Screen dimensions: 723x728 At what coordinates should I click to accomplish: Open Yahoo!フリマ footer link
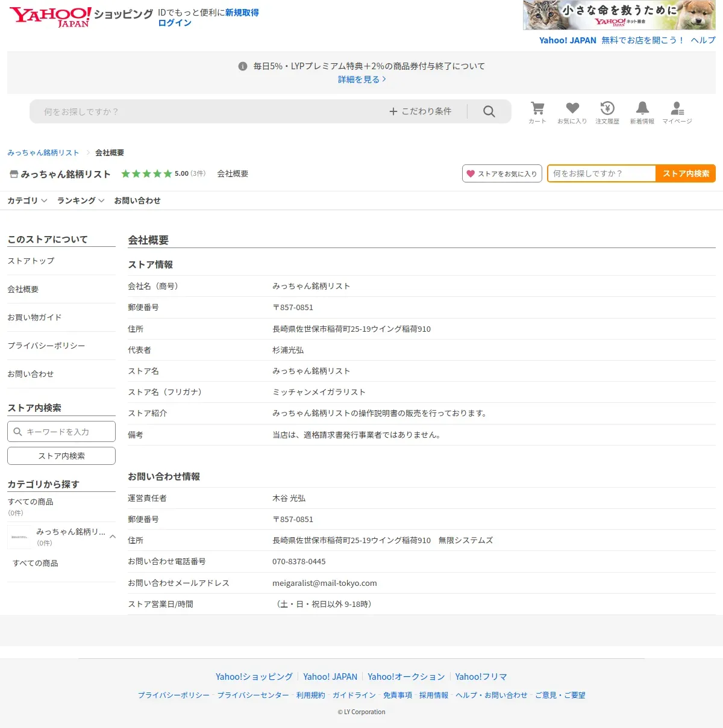pyautogui.click(x=481, y=677)
